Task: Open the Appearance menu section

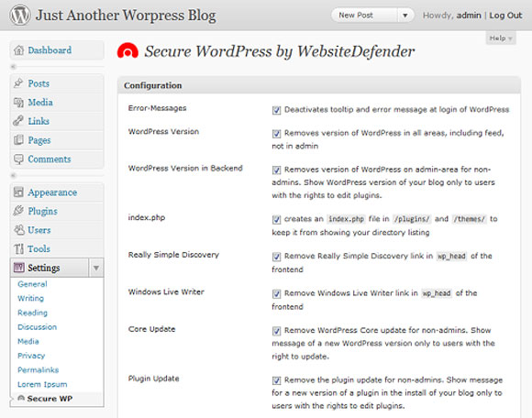Action: (x=52, y=192)
